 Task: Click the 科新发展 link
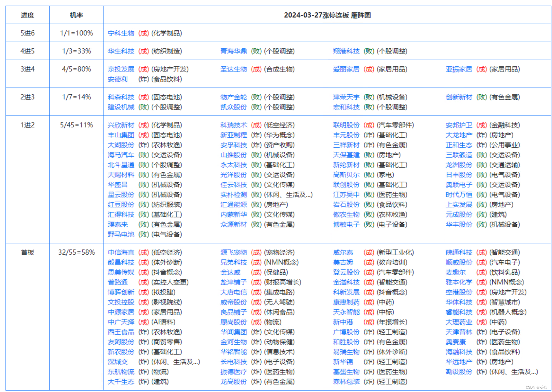(346, 292)
